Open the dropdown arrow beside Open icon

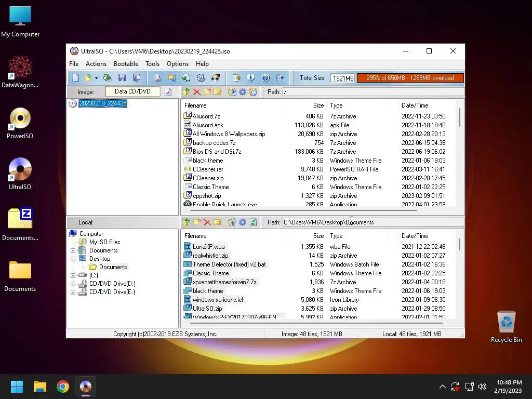96,78
